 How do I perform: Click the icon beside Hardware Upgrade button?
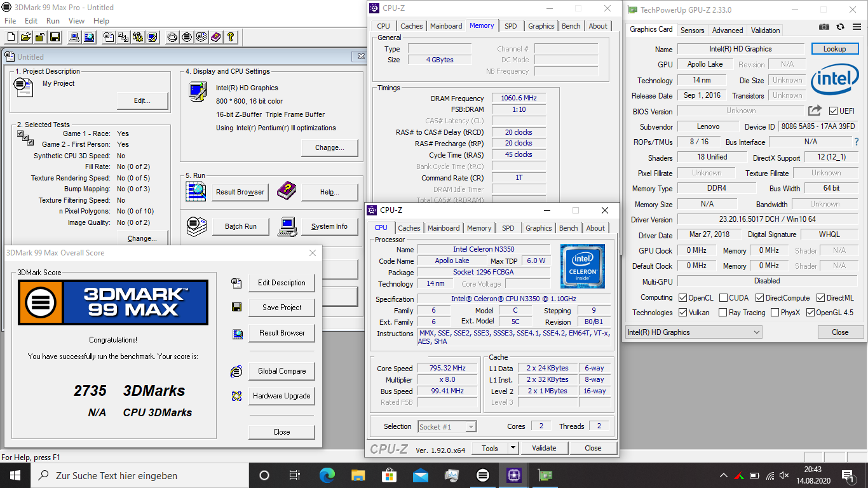click(x=236, y=396)
